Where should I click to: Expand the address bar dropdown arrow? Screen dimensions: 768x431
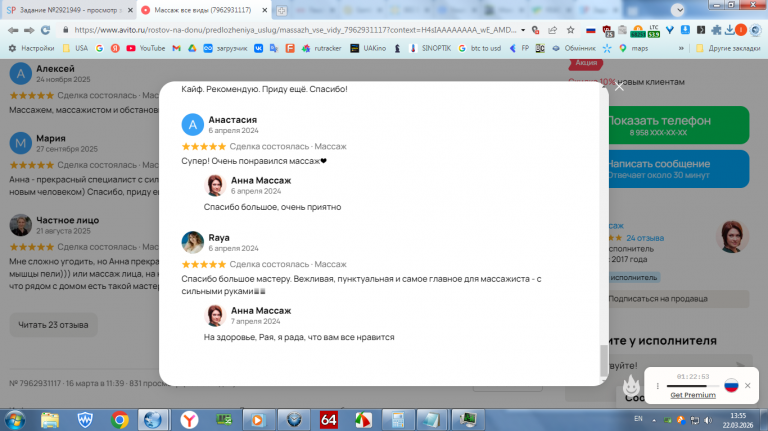point(523,30)
